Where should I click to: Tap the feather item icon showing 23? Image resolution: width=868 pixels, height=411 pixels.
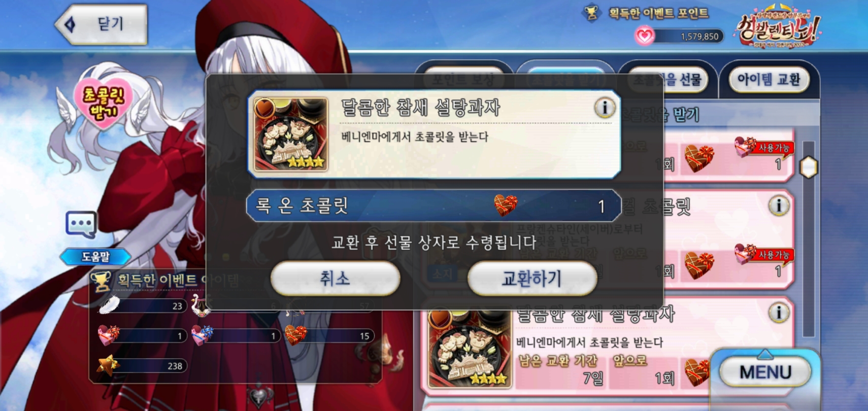pos(109,304)
